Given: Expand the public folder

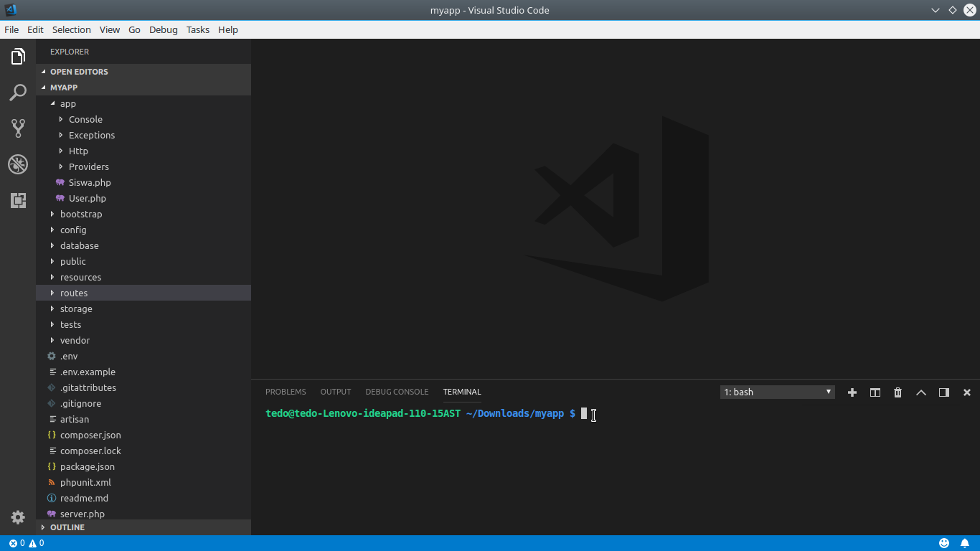Looking at the screenshot, I should 143,261.
